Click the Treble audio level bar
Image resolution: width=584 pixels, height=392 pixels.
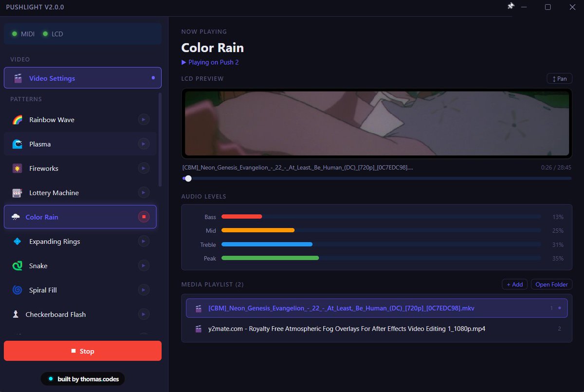pos(381,244)
